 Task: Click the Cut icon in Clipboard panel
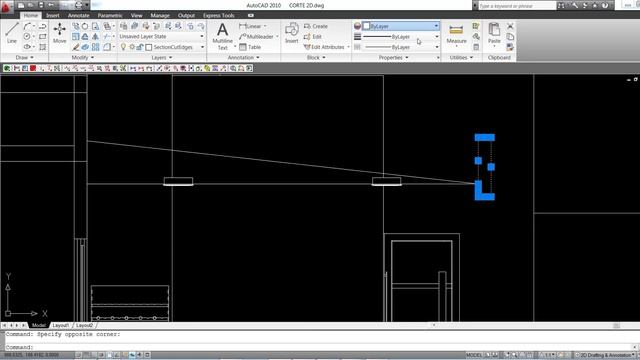tap(510, 26)
